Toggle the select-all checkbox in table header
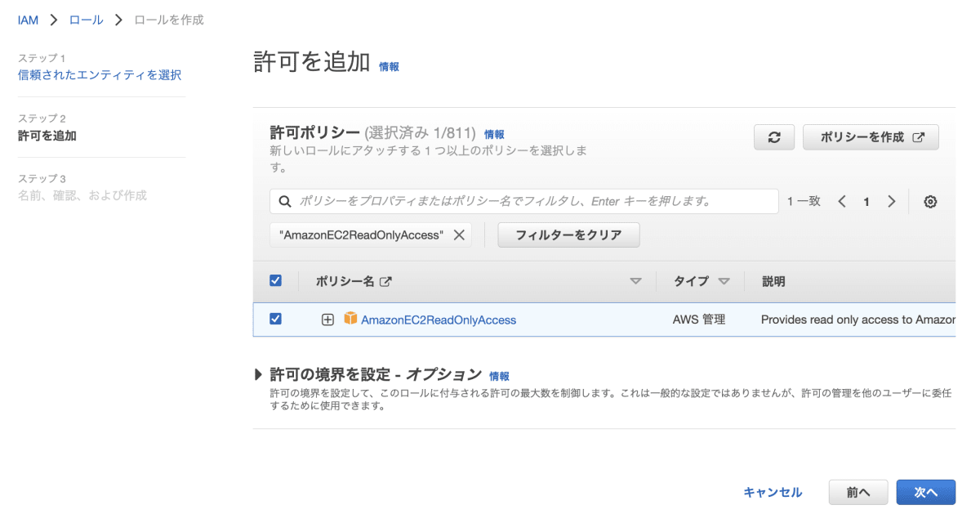 pos(275,279)
